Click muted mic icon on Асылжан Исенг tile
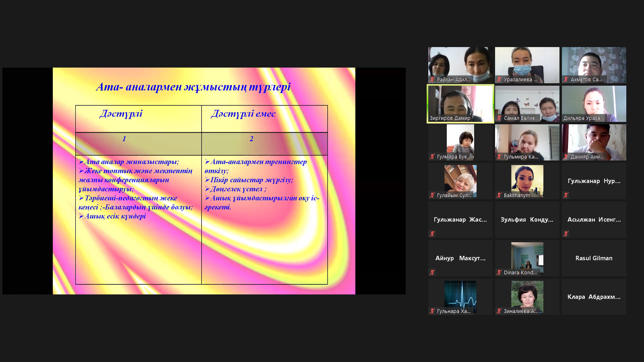This screenshot has width=644, height=362. [566, 234]
